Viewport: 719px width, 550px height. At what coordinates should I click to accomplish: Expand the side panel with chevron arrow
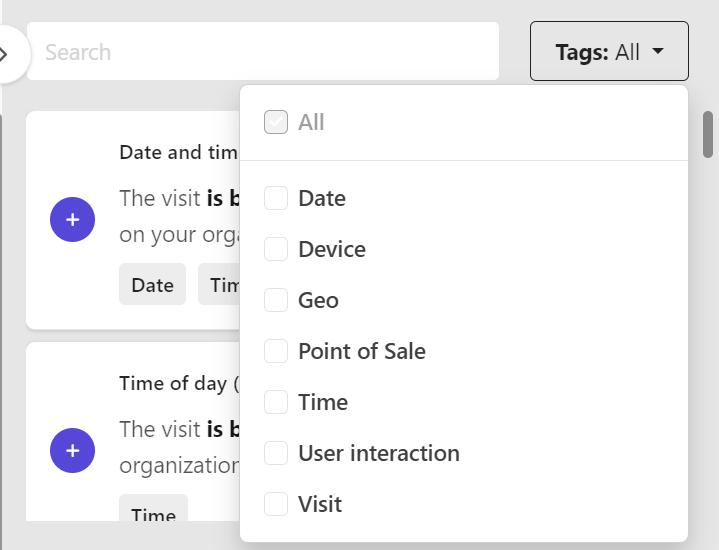pyautogui.click(x=6, y=53)
